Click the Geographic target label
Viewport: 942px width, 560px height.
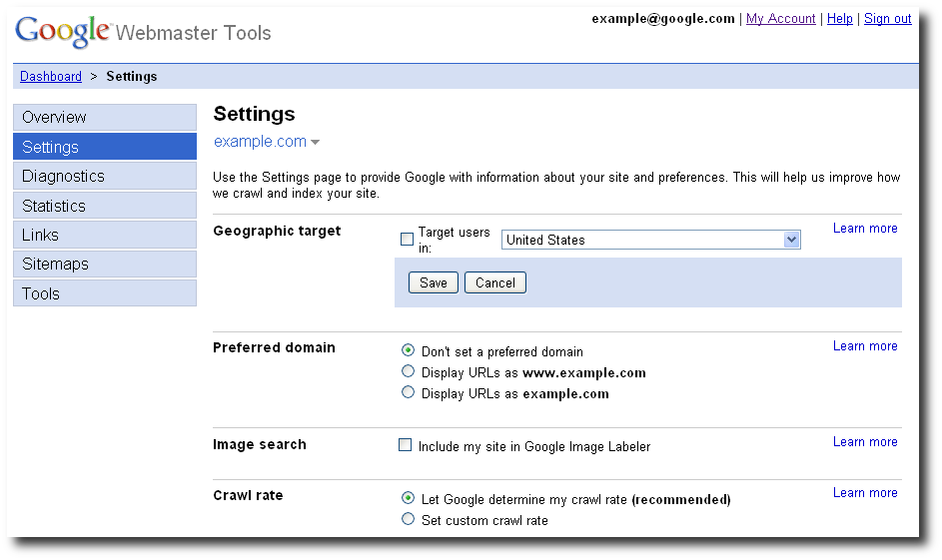pos(277,231)
